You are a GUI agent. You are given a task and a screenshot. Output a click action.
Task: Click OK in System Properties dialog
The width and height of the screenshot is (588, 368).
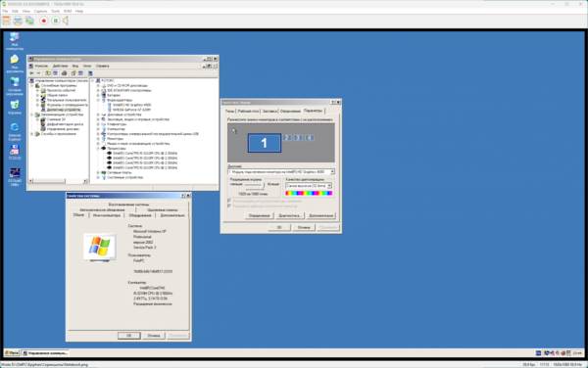click(128, 336)
